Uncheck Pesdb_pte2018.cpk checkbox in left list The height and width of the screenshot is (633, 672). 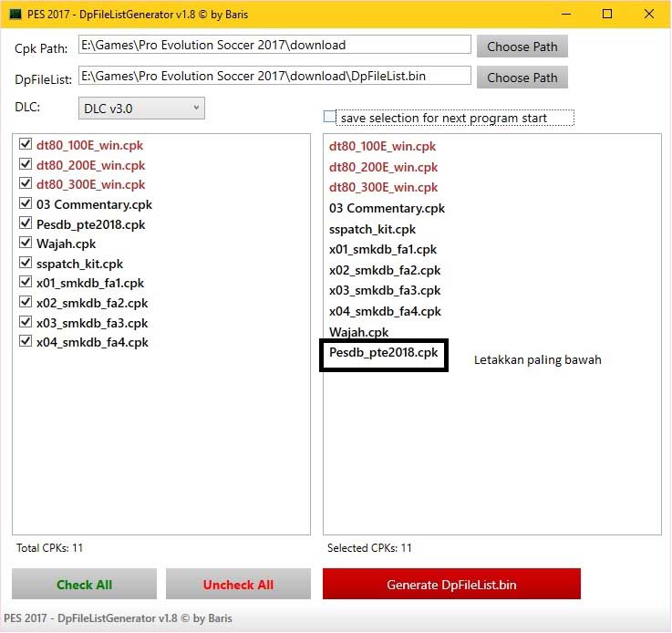coord(26,223)
